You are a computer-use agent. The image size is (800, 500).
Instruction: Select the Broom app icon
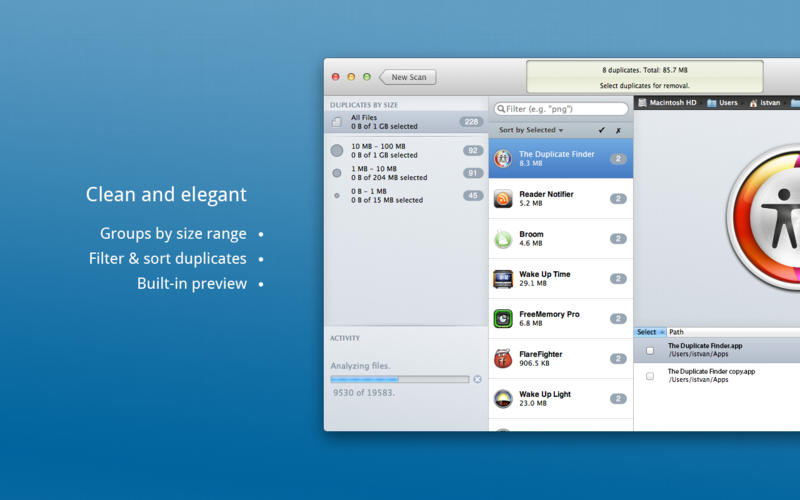[503, 239]
